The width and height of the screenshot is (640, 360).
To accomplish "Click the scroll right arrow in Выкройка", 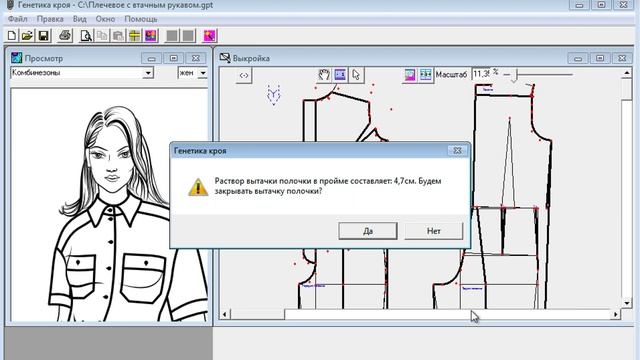I will pyautogui.click(x=616, y=314).
